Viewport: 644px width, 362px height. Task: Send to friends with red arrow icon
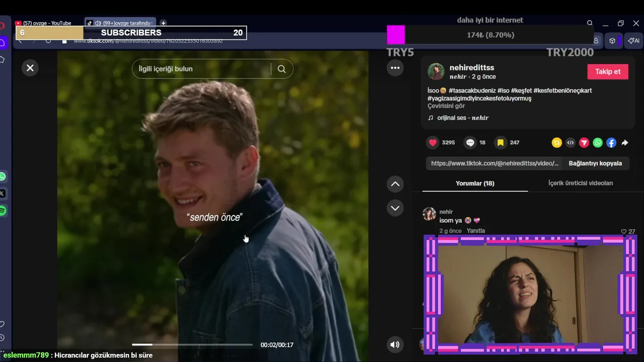[584, 143]
